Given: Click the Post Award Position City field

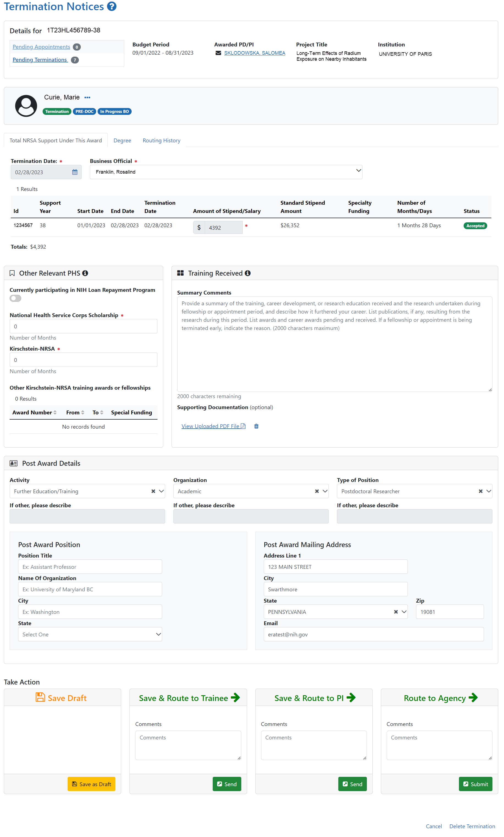Looking at the screenshot, I should (90, 611).
